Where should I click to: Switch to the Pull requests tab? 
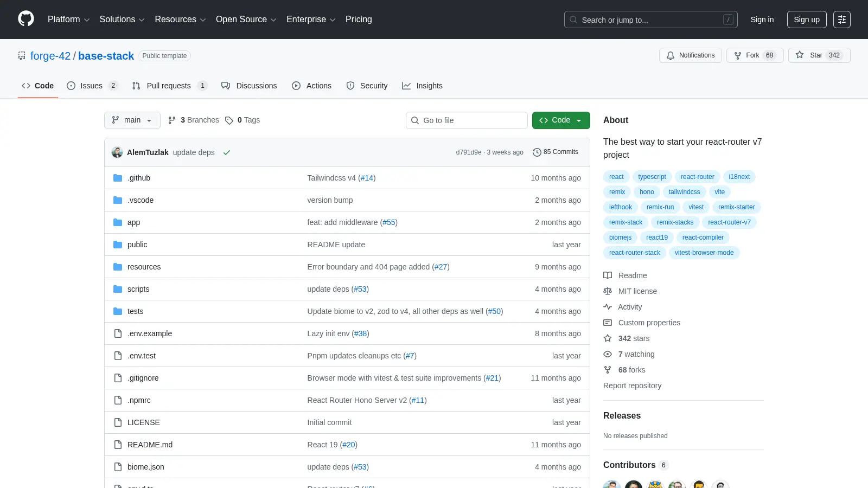coord(170,86)
